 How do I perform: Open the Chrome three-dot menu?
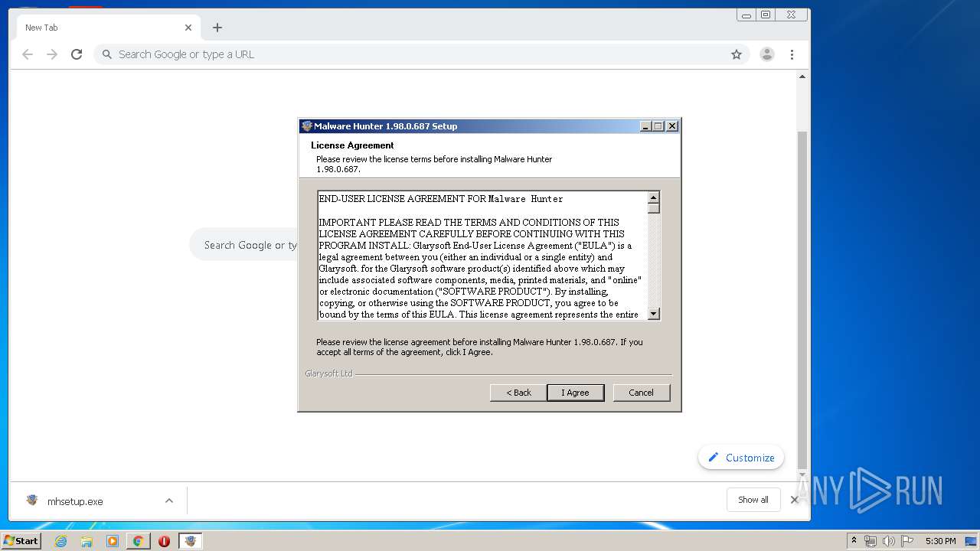[792, 54]
